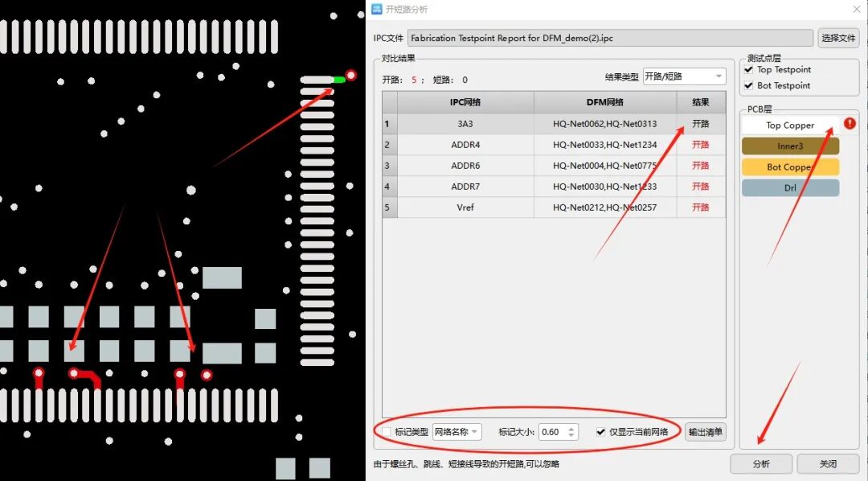Screen dimensions: 868x481
Task: Toggle the mark type checkbox
Action: [x=387, y=432]
